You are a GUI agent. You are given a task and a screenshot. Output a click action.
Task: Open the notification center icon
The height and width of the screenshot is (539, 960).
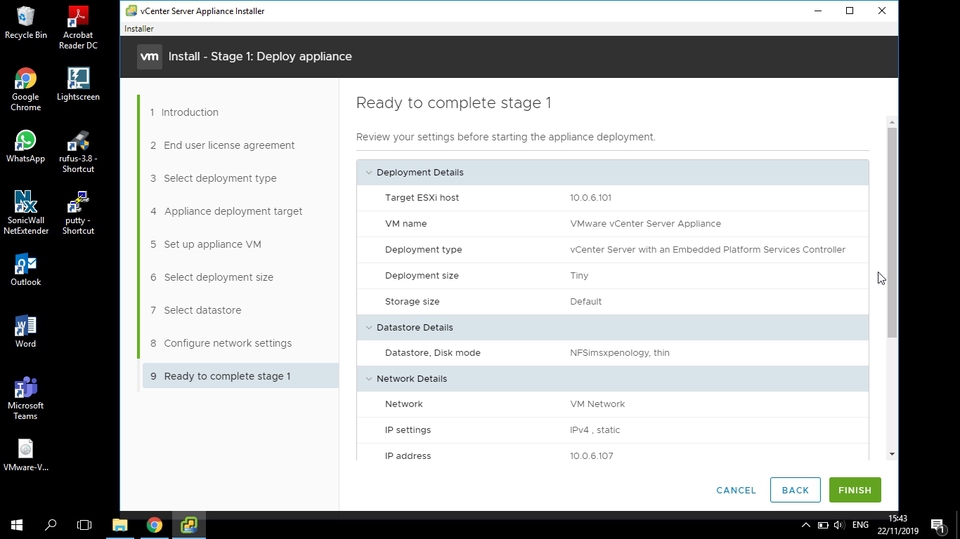(938, 525)
